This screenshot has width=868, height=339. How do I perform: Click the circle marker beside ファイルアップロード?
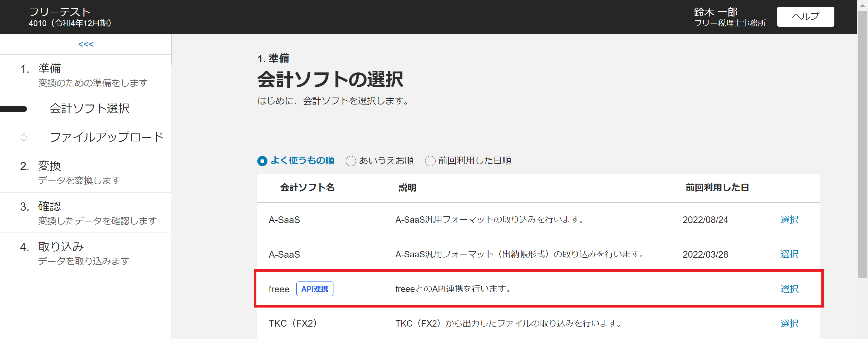(23, 138)
